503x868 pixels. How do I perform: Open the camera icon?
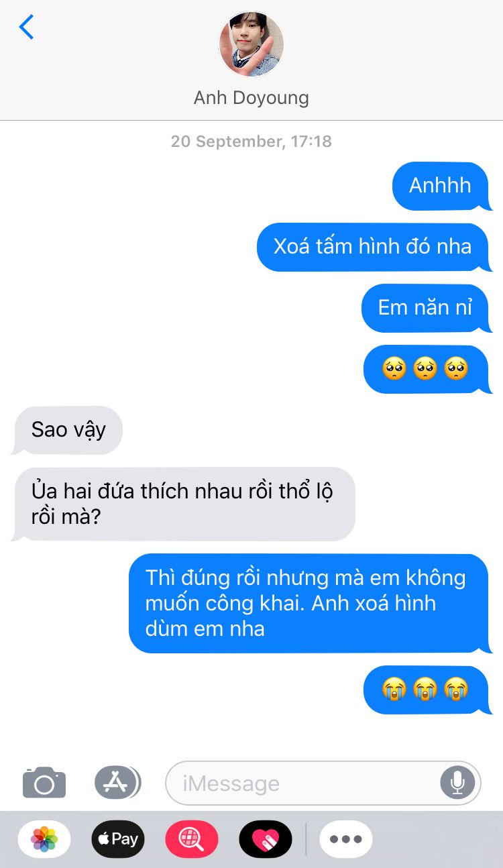coord(44,782)
